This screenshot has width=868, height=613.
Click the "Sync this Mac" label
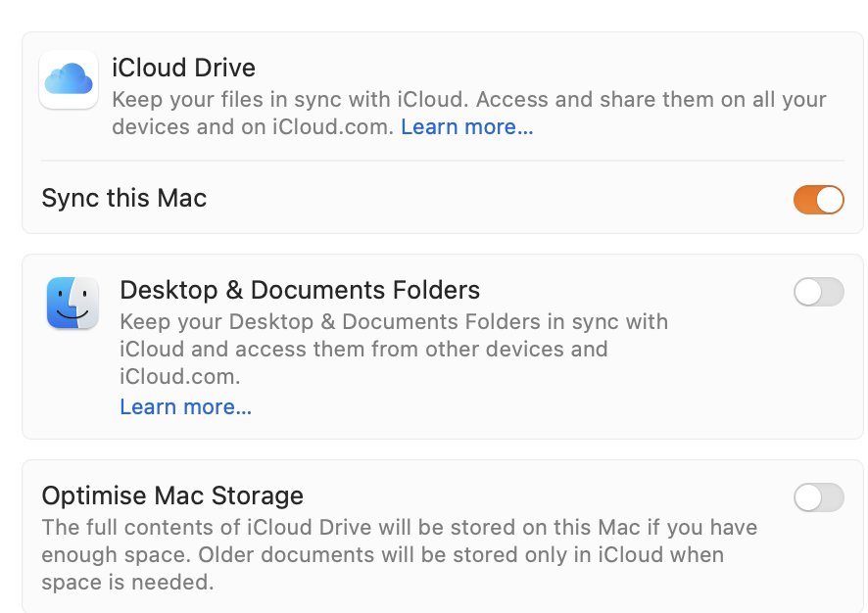[124, 199]
